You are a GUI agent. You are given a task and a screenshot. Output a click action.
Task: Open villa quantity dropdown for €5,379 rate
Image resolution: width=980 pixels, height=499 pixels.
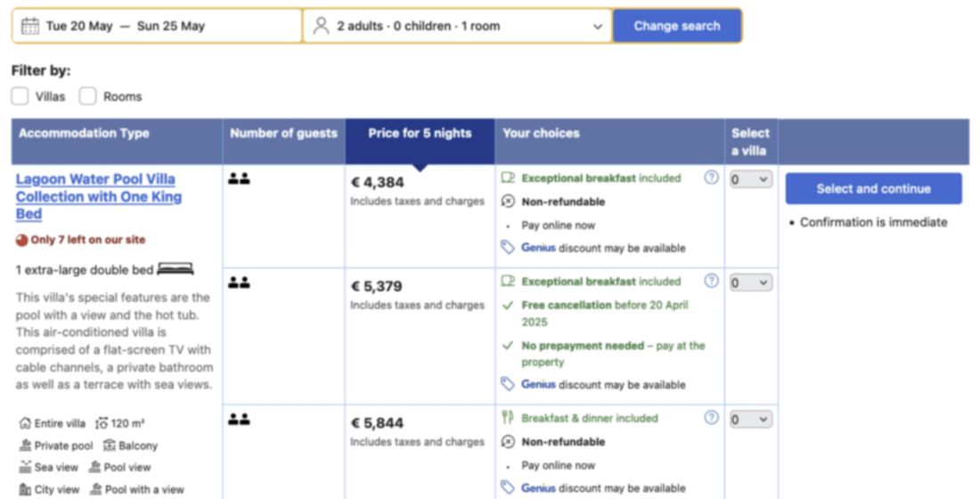750,283
